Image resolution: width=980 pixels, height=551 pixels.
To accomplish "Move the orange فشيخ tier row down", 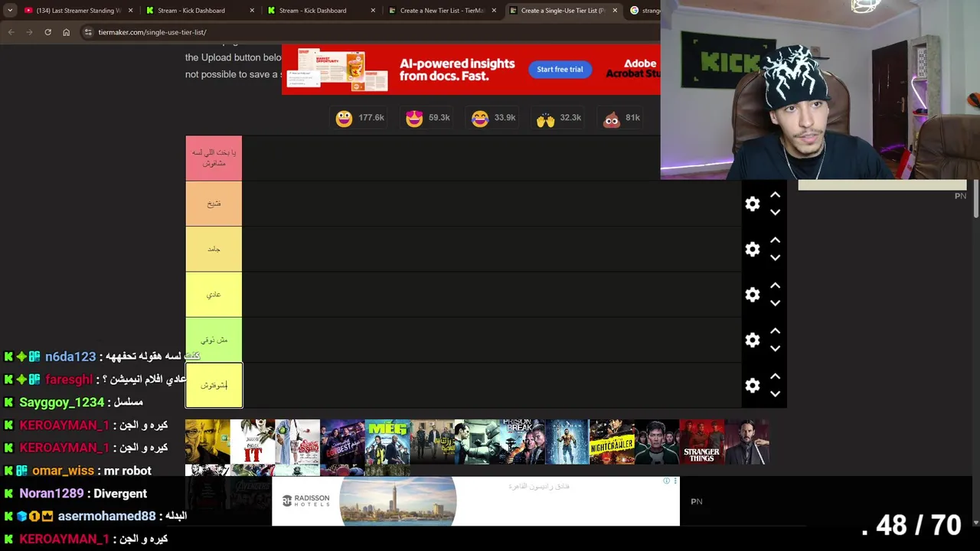I will [775, 212].
